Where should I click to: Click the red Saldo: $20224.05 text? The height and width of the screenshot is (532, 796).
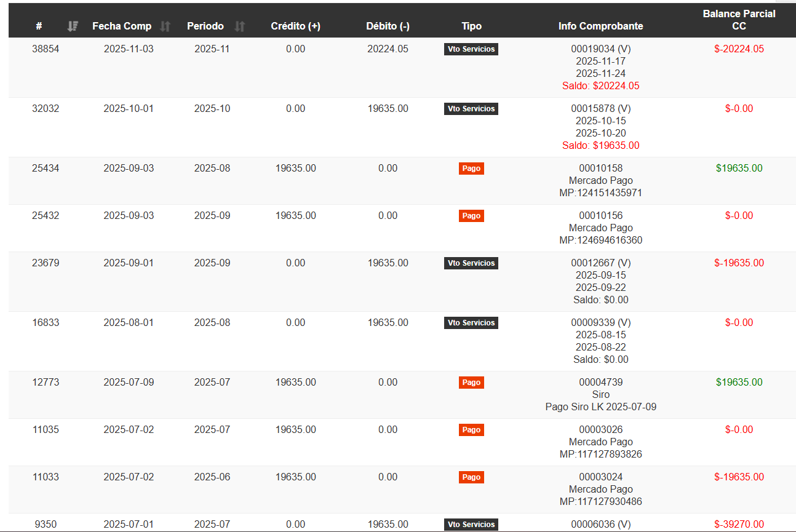click(600, 86)
